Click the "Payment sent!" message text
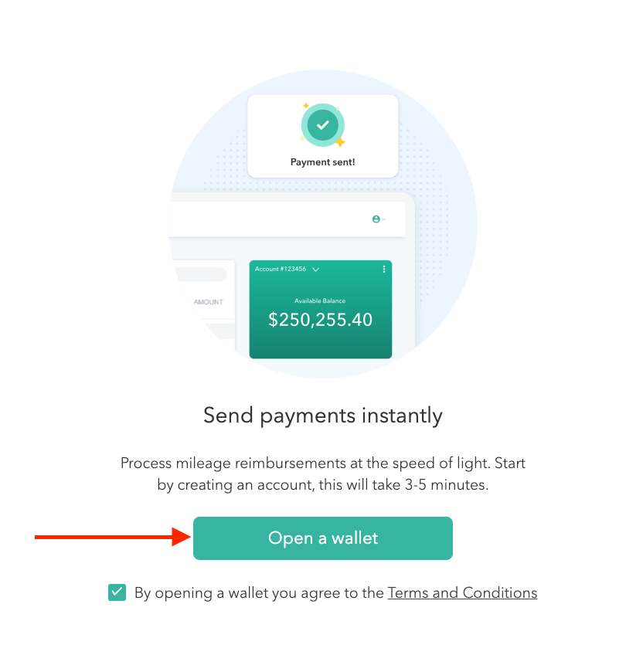The image size is (643, 672). (322, 162)
